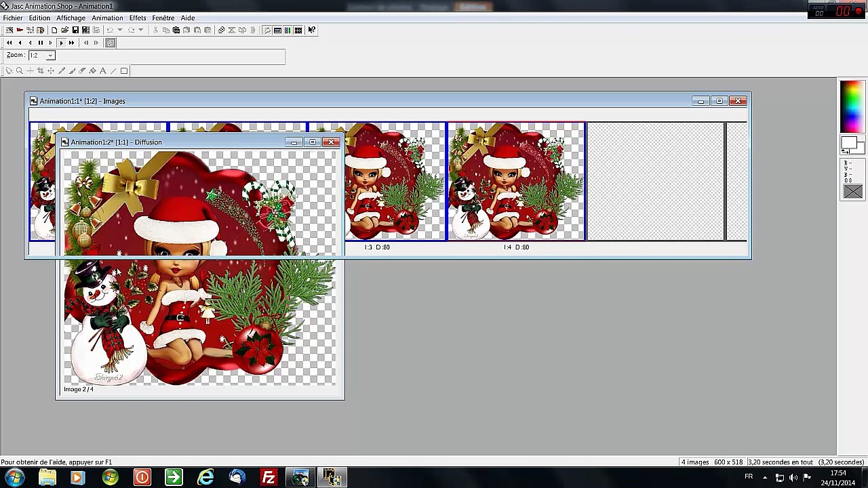The image size is (868, 488).
Task: Click the volume icon in system tray
Action: click(793, 478)
